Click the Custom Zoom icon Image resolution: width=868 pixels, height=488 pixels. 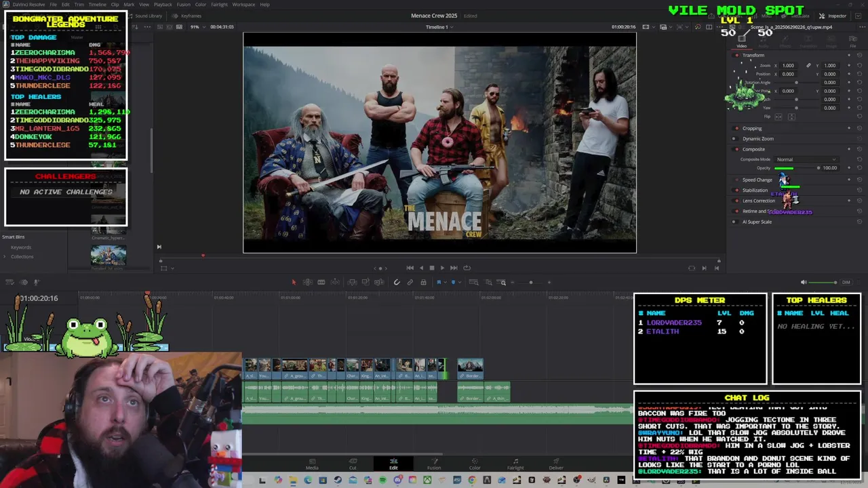coord(502,282)
